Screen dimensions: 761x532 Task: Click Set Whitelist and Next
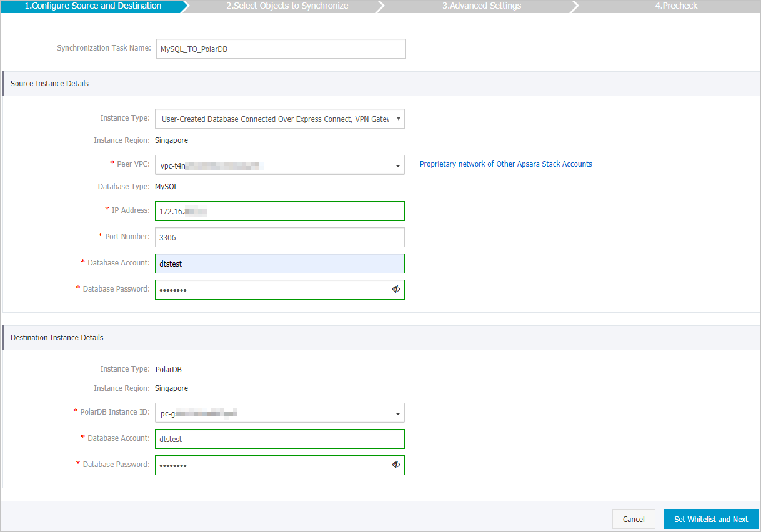point(710,519)
